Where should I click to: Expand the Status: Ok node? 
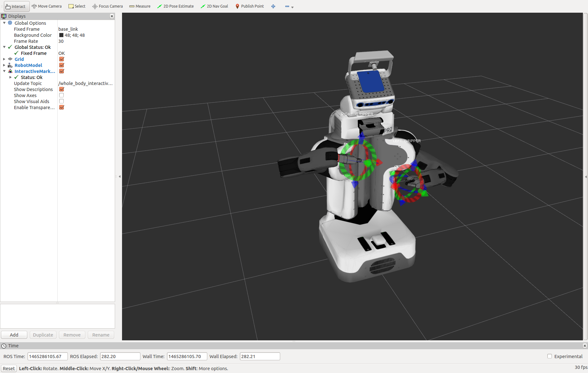tap(10, 77)
